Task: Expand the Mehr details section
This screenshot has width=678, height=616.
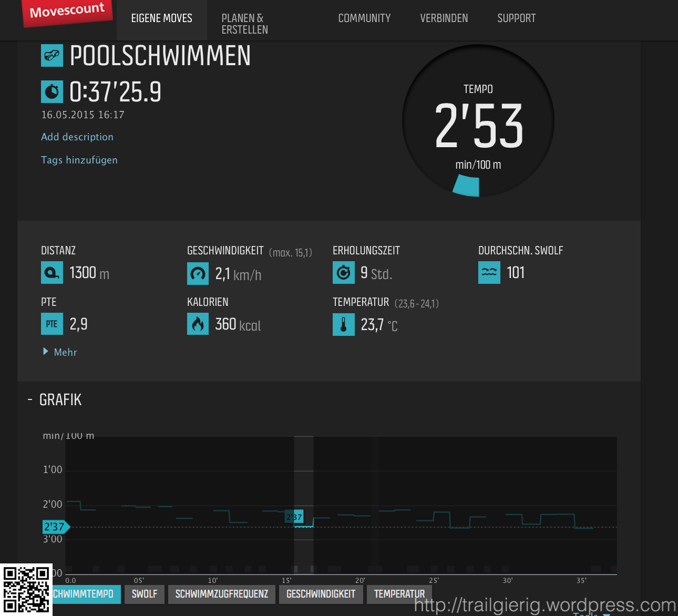Action: pos(60,352)
